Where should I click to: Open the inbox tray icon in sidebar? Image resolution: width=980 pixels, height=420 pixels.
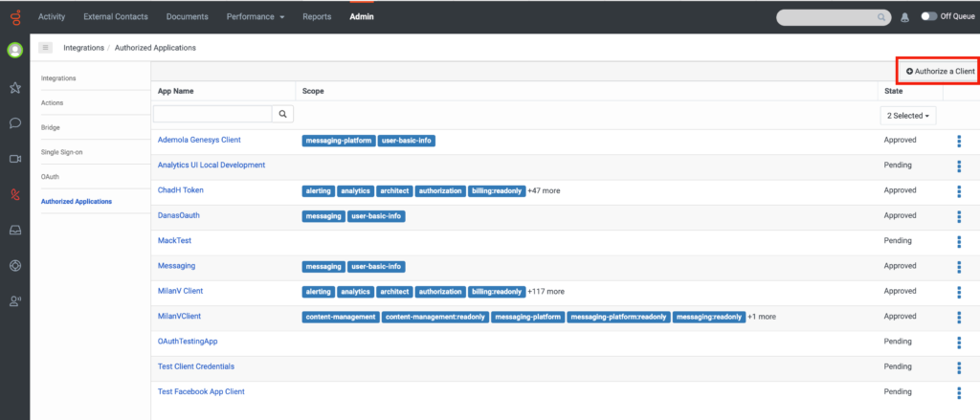15,230
